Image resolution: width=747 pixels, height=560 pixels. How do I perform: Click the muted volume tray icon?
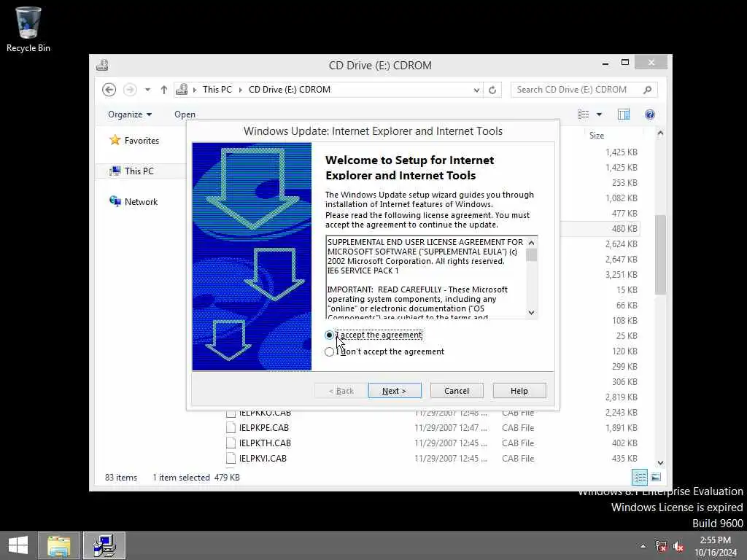(x=678, y=546)
